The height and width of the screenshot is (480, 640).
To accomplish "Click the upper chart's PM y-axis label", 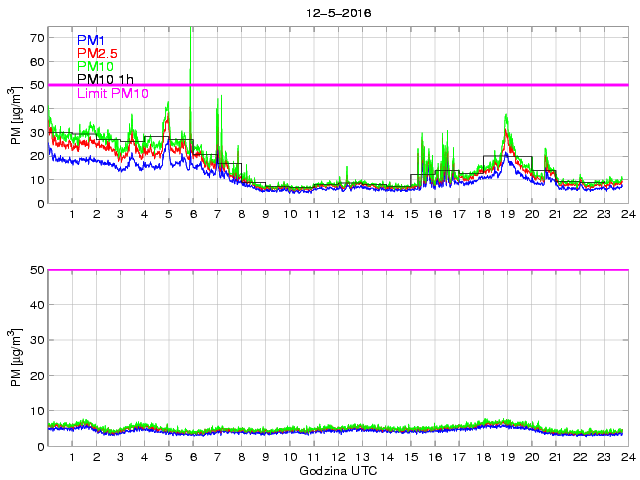I will pos(15,115).
